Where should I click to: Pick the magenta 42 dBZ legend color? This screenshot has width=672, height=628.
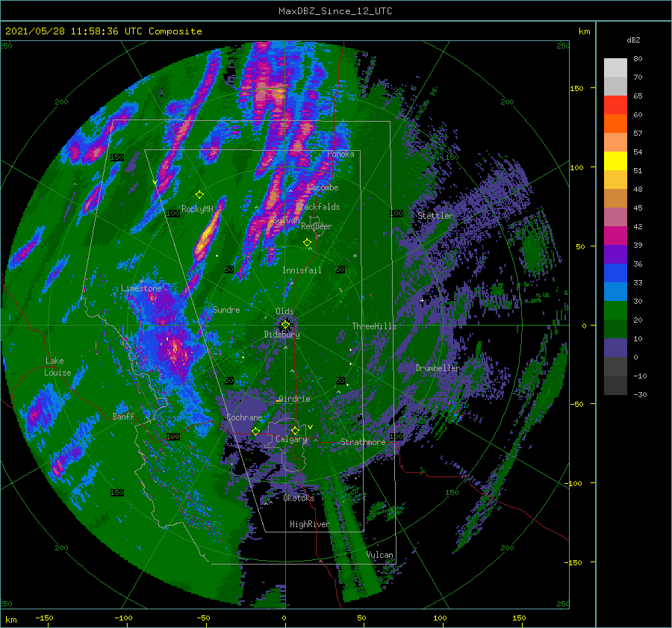click(x=615, y=235)
